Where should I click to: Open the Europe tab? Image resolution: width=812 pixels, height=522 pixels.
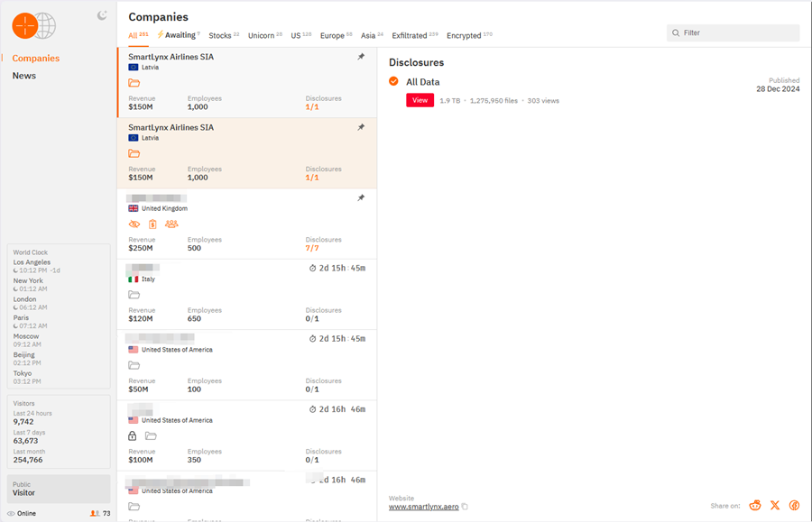click(x=337, y=35)
